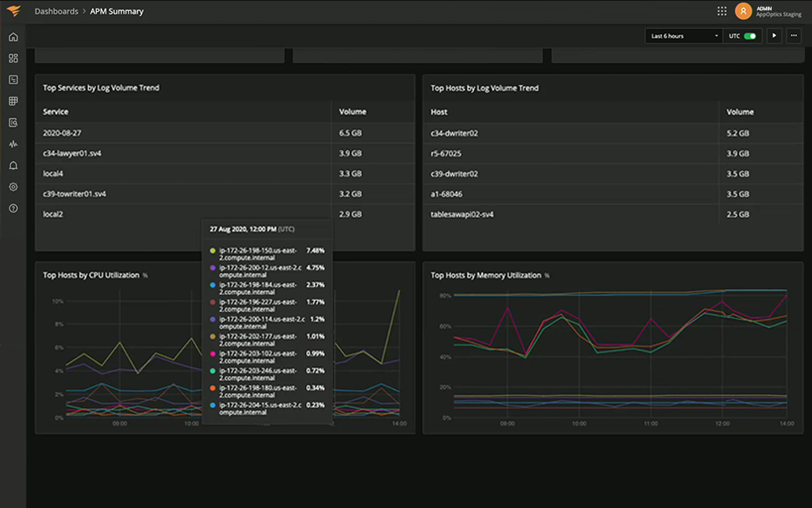The height and width of the screenshot is (508, 812).
Task: Open the Metrics grid icon in sidebar
Action: point(12,101)
